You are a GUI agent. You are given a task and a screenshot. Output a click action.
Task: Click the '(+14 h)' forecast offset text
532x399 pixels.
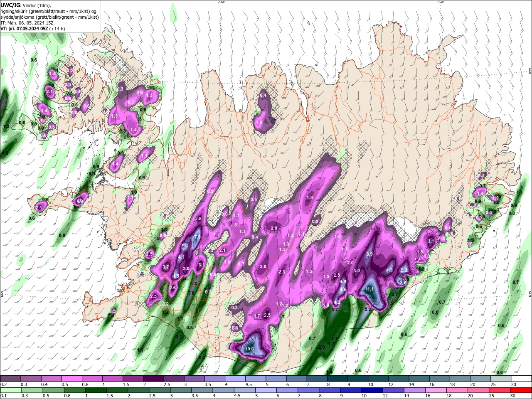57,29
